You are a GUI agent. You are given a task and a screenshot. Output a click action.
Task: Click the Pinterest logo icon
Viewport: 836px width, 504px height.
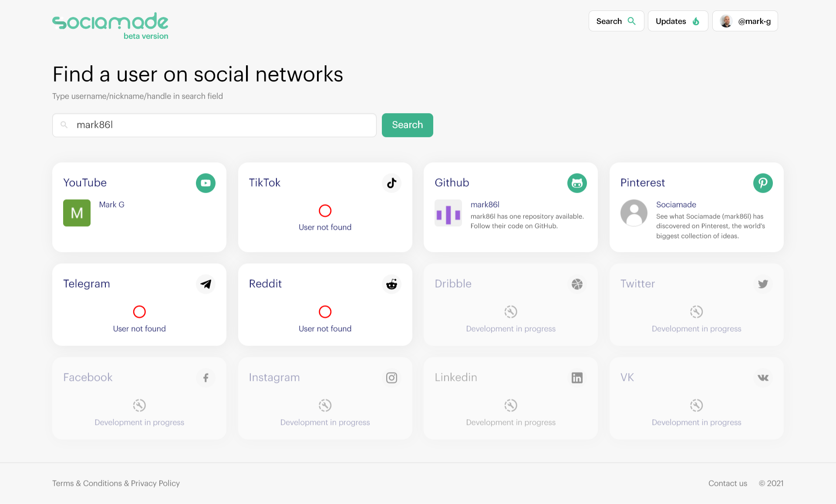point(763,183)
